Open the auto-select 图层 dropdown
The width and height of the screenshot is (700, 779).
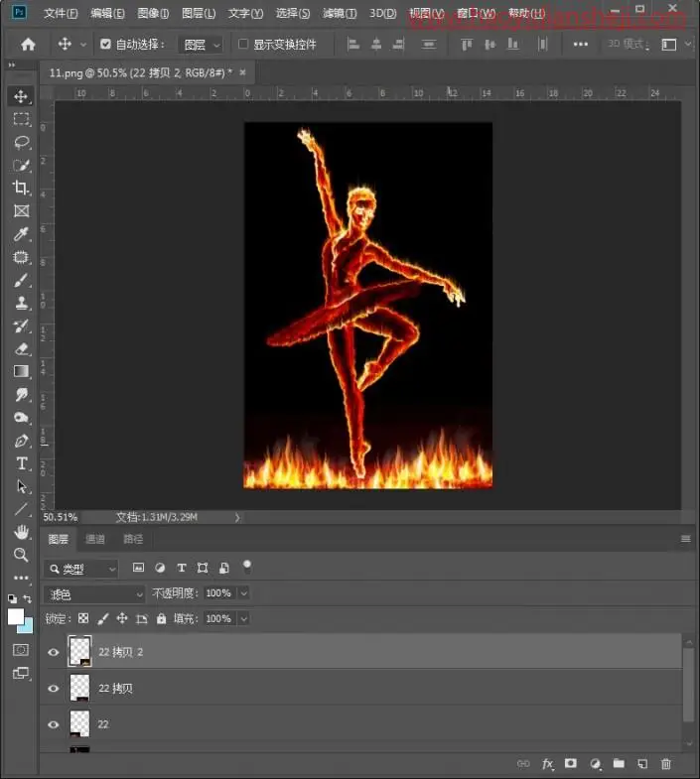pos(200,45)
